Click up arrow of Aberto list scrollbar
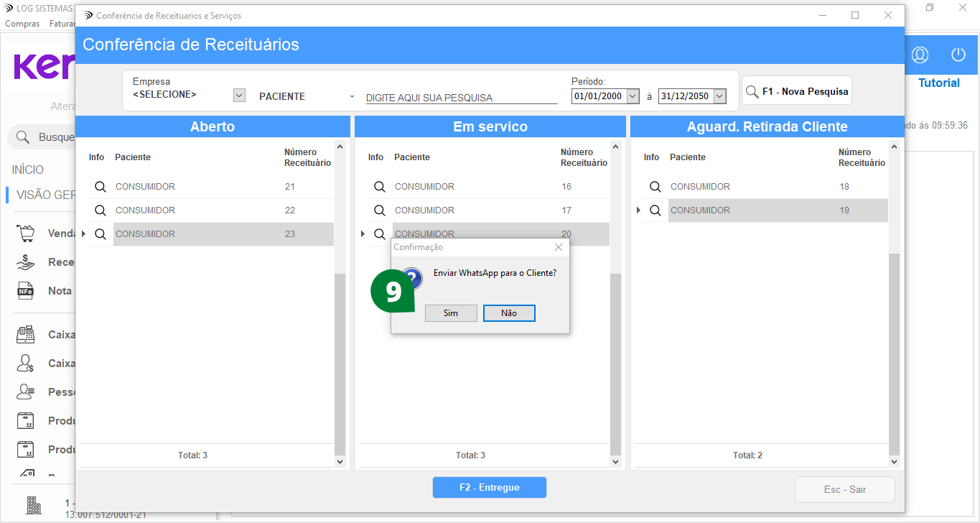The height and width of the screenshot is (523, 980). point(340,147)
